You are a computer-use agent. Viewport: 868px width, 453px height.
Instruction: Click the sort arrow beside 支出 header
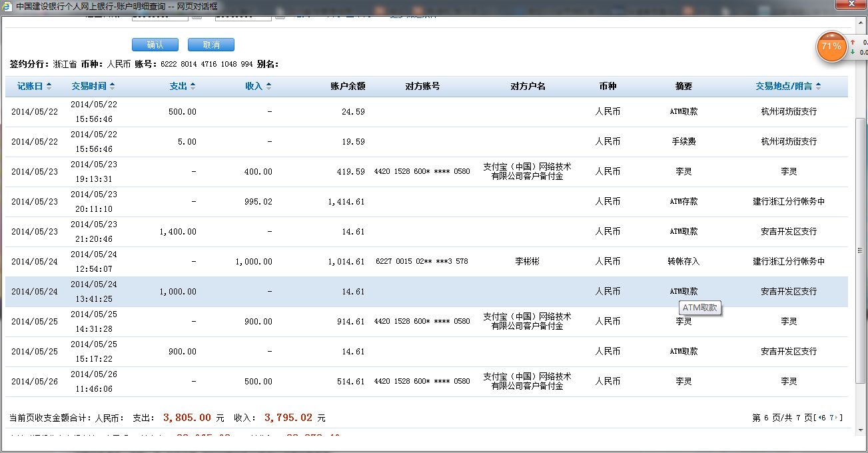pyautogui.click(x=193, y=86)
